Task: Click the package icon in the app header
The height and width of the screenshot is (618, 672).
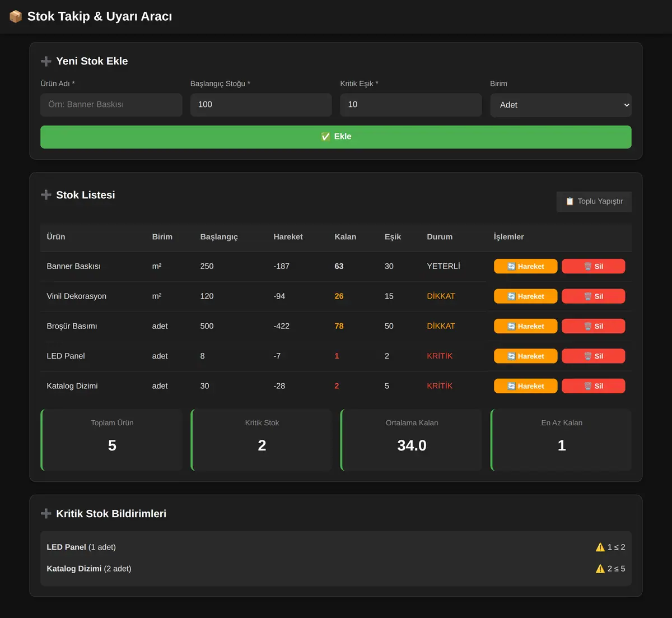Action: 16,17
